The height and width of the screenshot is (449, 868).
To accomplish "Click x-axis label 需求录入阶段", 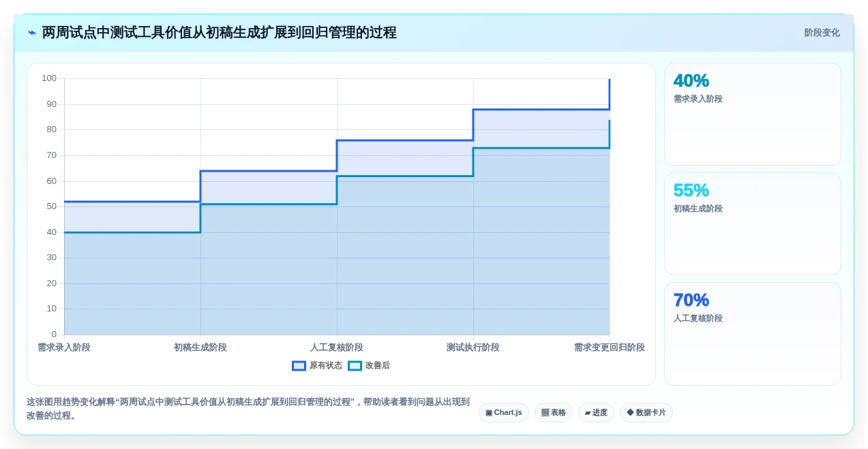I will (x=64, y=347).
